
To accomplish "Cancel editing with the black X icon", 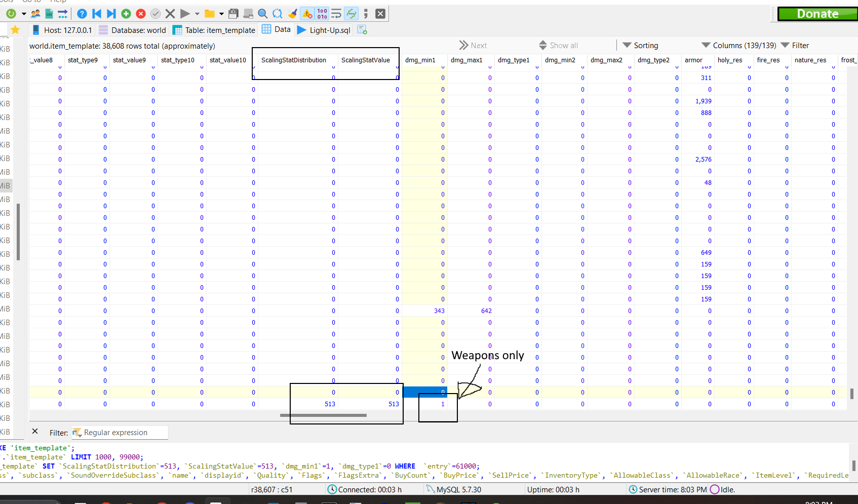I will click(x=170, y=14).
